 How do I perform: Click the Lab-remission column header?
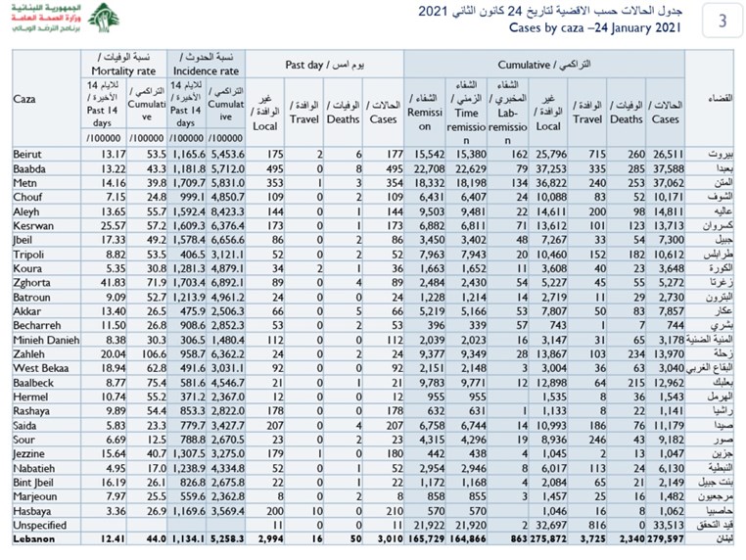point(507,113)
